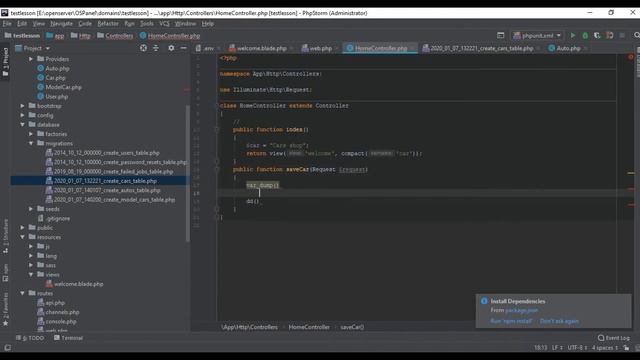This screenshot has height=360, width=640.
Task: Click Run 'npm install' link
Action: [x=511, y=321]
